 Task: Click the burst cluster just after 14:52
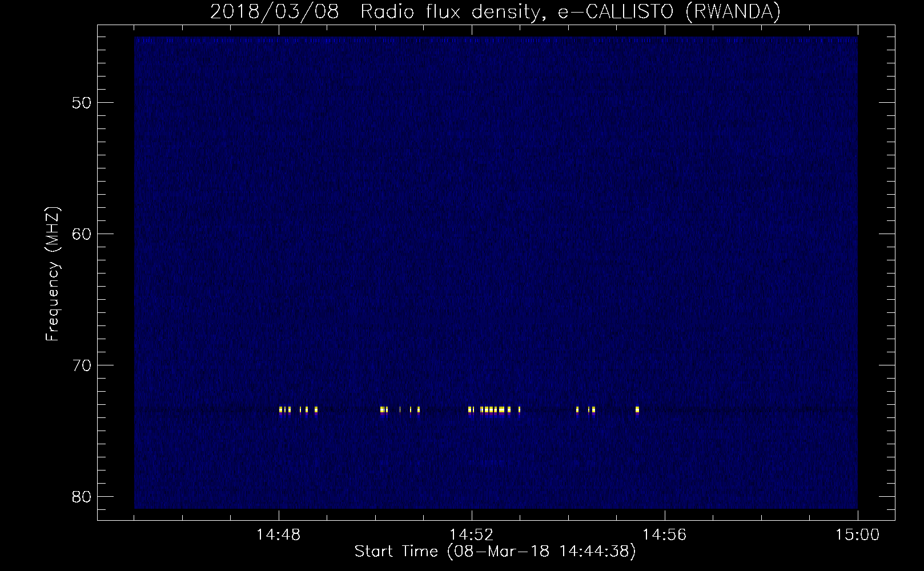(494, 410)
